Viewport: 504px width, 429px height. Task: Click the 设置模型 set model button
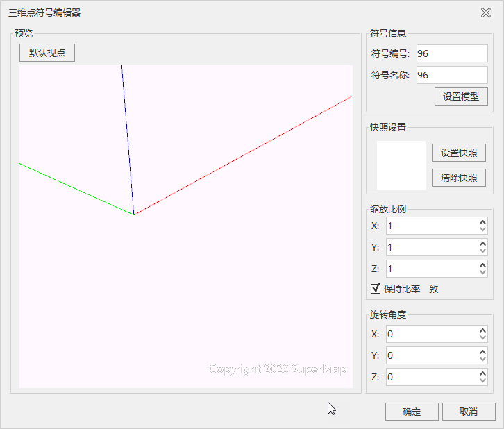461,96
